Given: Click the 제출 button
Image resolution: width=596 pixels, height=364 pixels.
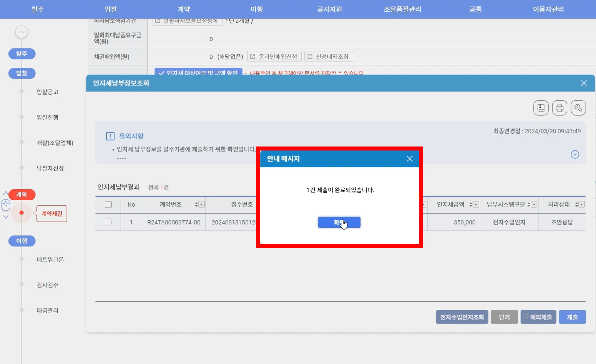Looking at the screenshot, I should click(572, 317).
